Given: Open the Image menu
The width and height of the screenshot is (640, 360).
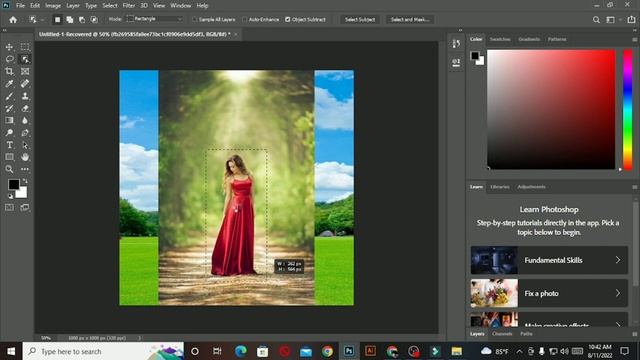Looking at the screenshot, I should (x=53, y=6).
